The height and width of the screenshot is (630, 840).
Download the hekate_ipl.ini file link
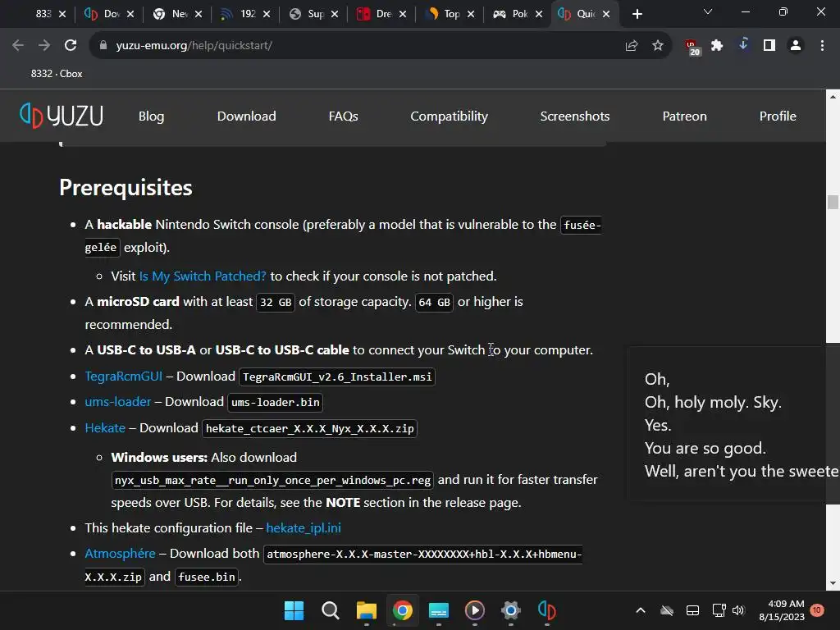coord(304,527)
